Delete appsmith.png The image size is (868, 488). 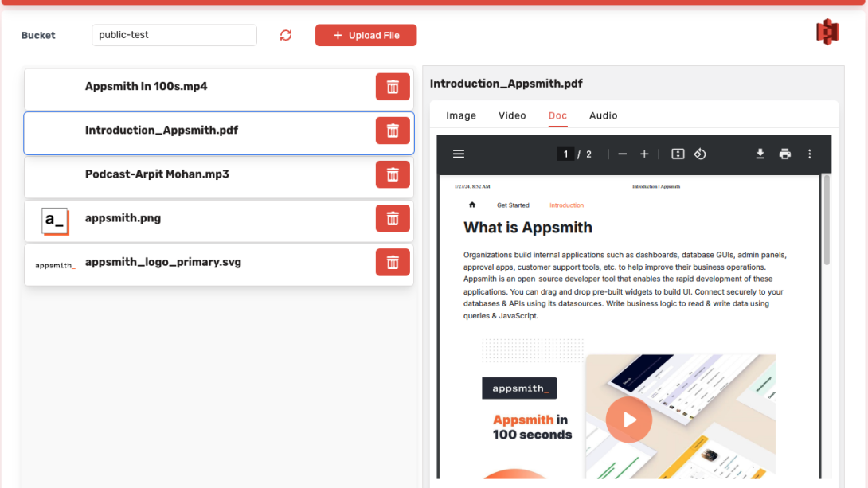pyautogui.click(x=393, y=218)
